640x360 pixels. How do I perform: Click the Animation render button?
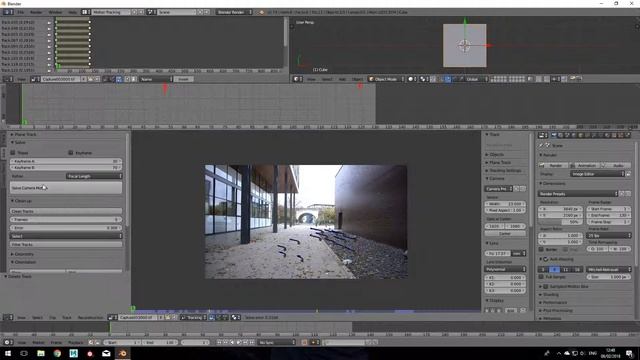pos(584,165)
